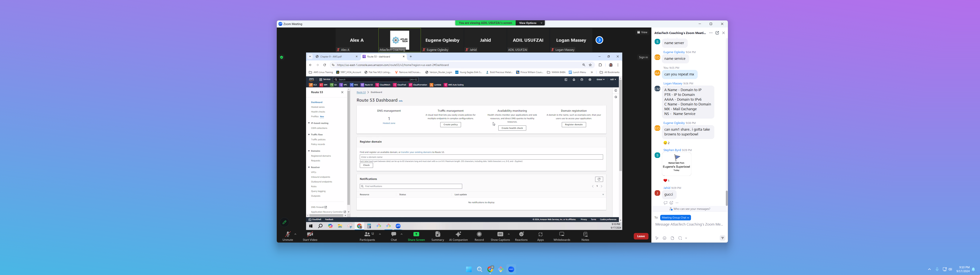Image resolution: width=980 pixels, height=275 pixels.
Task: Open meeting Notes
Action: pyautogui.click(x=585, y=236)
